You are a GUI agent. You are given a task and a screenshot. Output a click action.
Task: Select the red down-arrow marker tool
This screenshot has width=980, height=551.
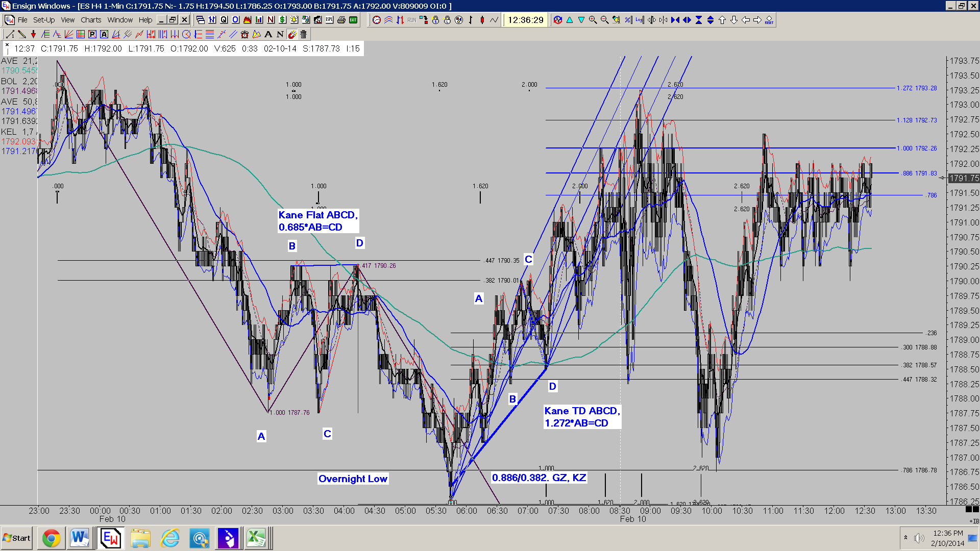coord(34,34)
